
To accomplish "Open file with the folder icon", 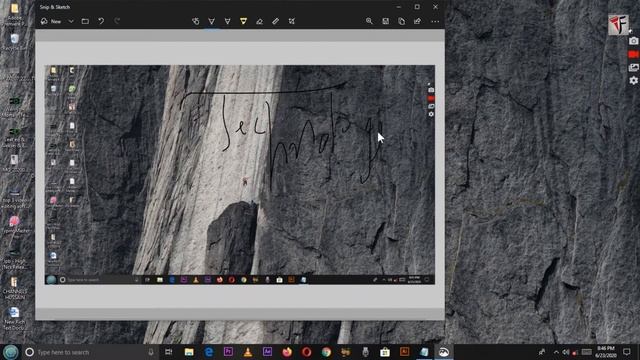I will click(85, 21).
